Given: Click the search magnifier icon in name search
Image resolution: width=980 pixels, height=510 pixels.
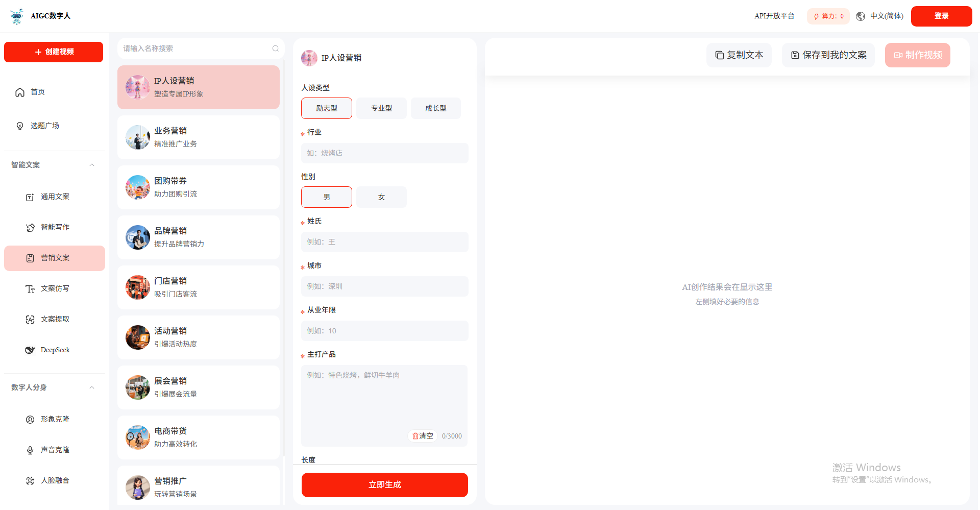Looking at the screenshot, I should point(276,48).
